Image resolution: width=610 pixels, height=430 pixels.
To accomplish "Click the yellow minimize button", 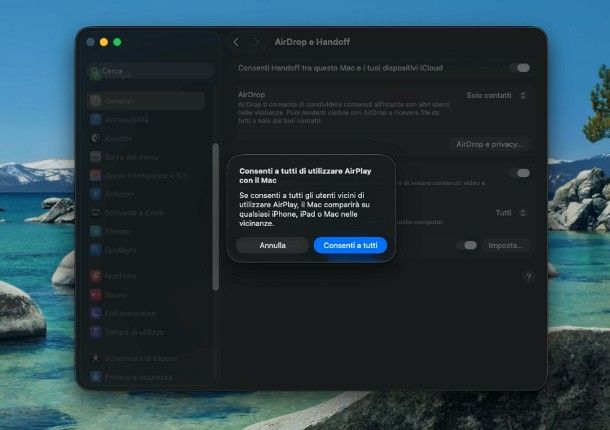I will tap(104, 42).
